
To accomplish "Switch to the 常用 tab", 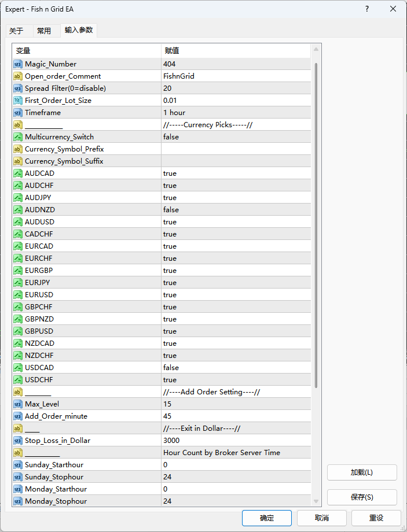I will click(44, 31).
